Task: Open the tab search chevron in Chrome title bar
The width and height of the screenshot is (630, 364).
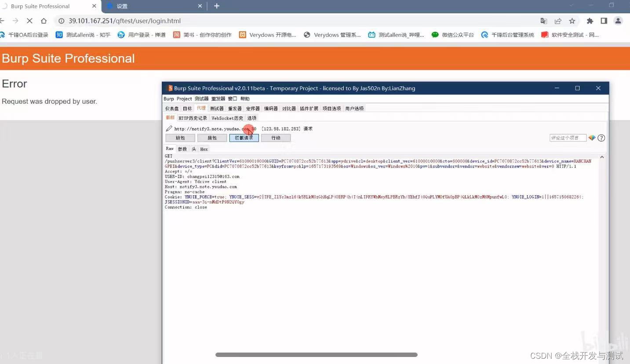Action: 572,5
